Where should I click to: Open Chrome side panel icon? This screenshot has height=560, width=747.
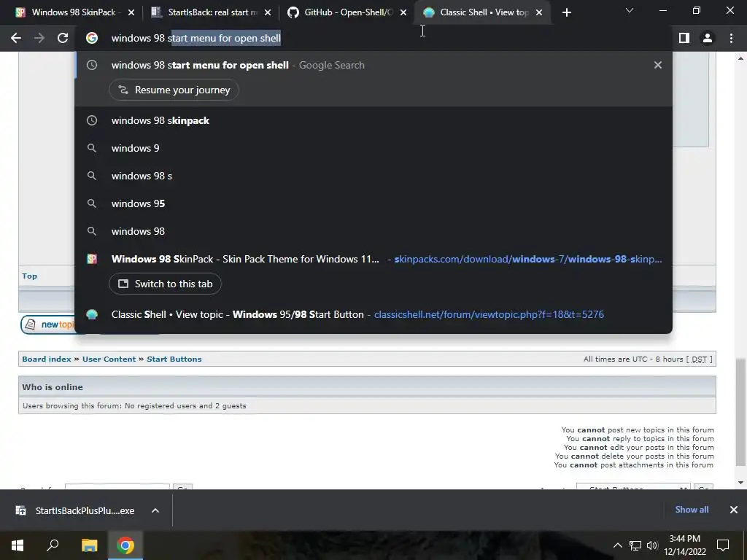pos(684,38)
